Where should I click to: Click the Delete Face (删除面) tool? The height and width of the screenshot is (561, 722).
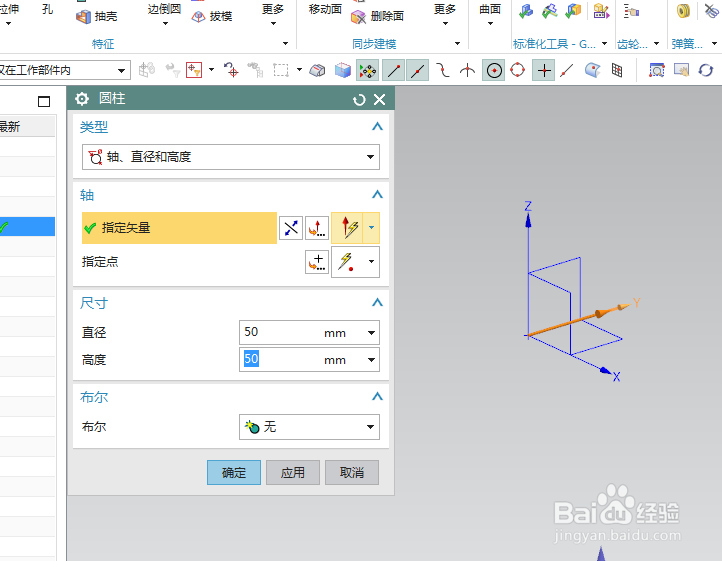pos(378,17)
